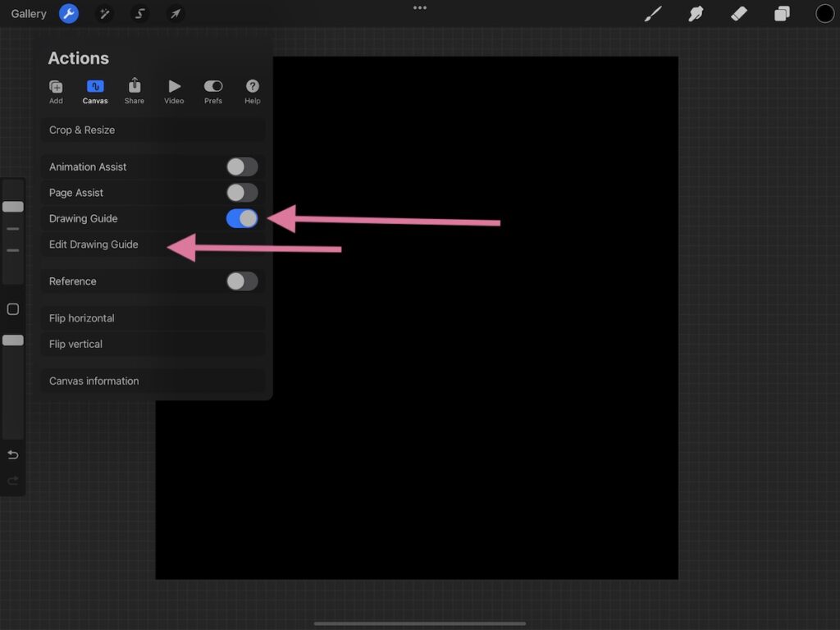Screen dimensions: 840x630
Task: Turn on the Reference toggle
Action: (241, 281)
